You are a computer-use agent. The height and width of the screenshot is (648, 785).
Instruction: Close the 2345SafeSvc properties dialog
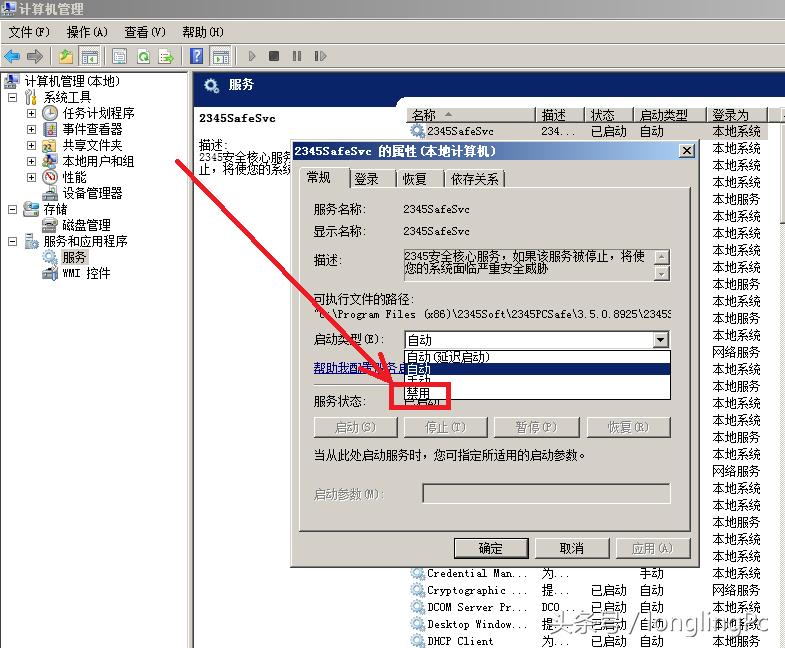[687, 151]
